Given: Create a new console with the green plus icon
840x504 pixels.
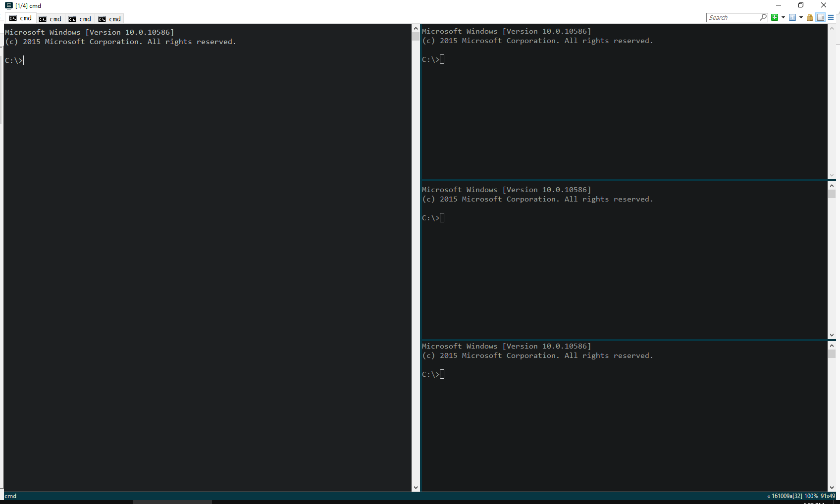Looking at the screenshot, I should (x=775, y=17).
